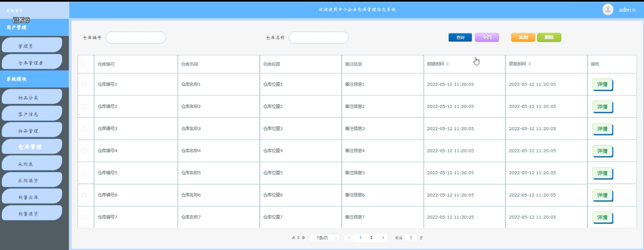Open 详情 for row 仓库编号3

pos(602,129)
